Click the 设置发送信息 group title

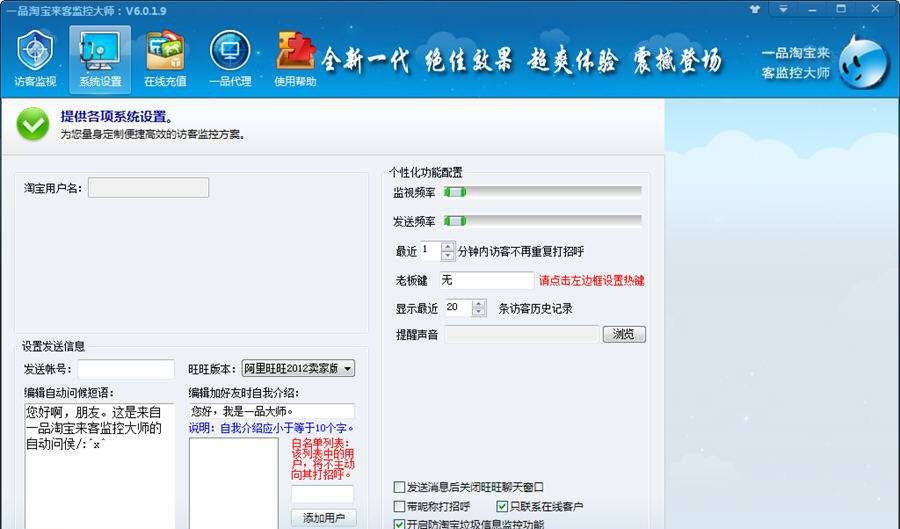tap(53, 346)
